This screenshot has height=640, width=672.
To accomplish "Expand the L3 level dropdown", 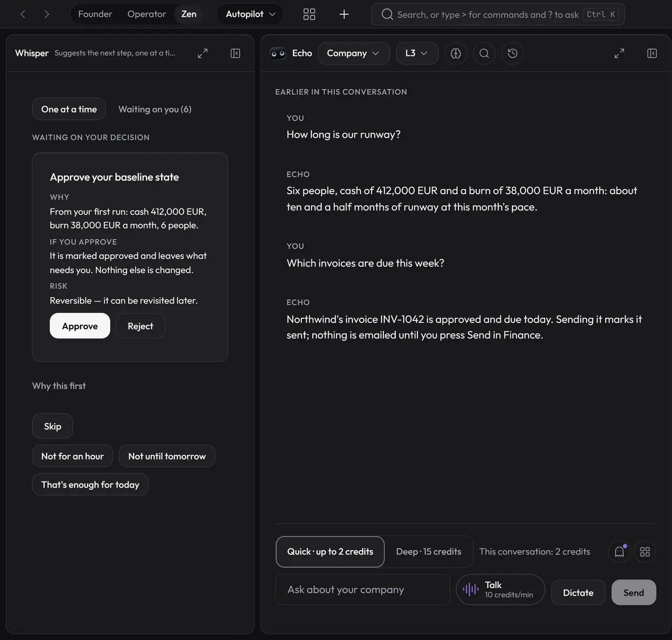I will point(417,53).
